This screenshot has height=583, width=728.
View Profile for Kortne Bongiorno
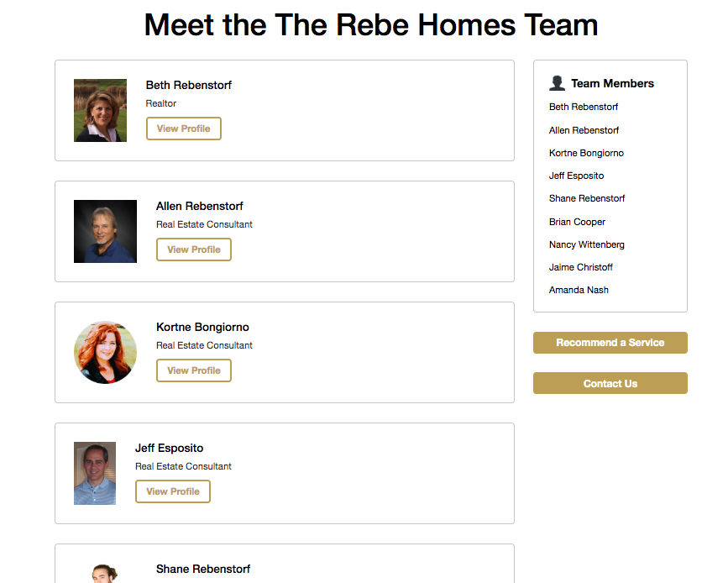[x=193, y=370]
